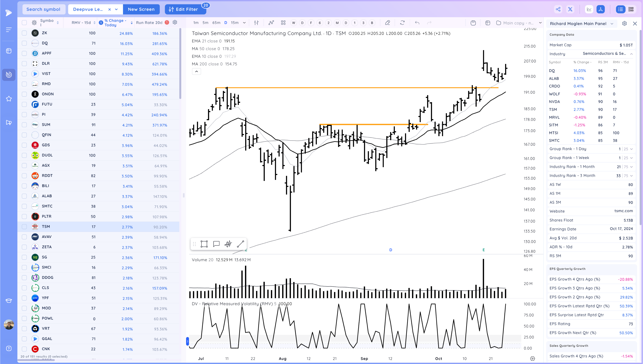Expand the Richard Moglen Main Panel dropdown
The height and width of the screenshot is (364, 643).
tap(612, 24)
